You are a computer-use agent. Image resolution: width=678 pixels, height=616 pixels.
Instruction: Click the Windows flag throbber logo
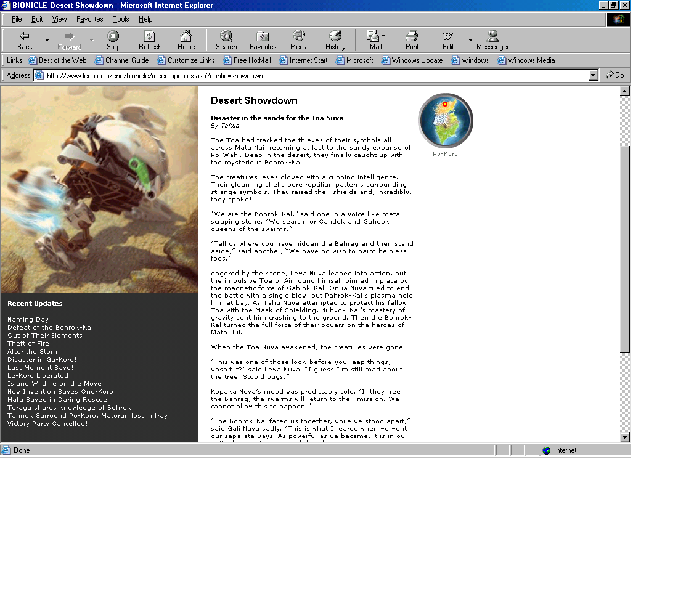pyautogui.click(x=618, y=20)
